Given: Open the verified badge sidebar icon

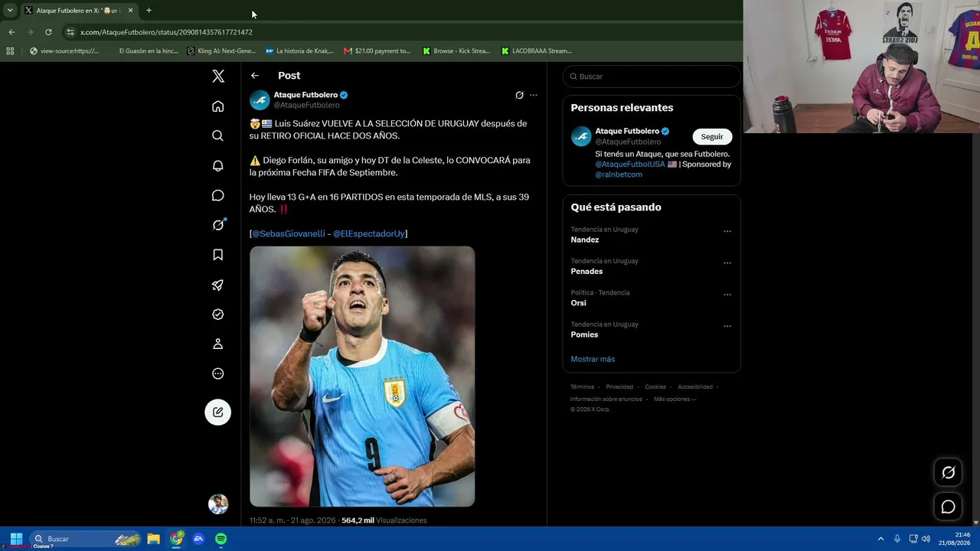Looking at the screenshot, I should 218,315.
